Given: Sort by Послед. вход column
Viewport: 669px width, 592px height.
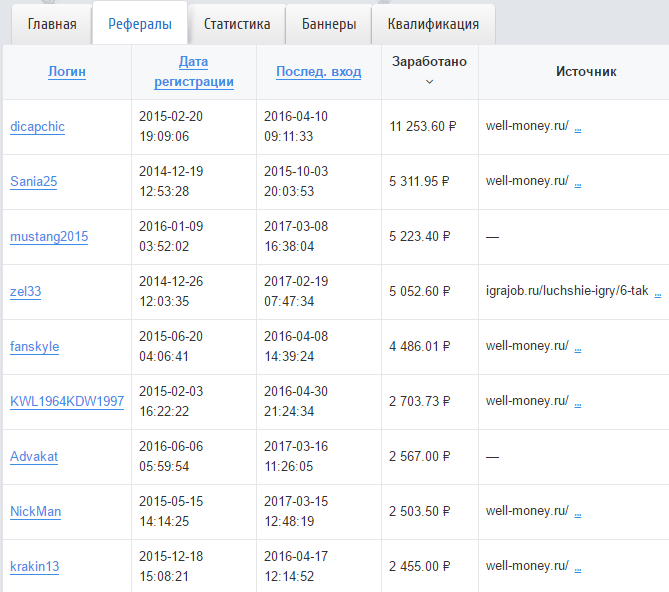Looking at the screenshot, I should (318, 72).
